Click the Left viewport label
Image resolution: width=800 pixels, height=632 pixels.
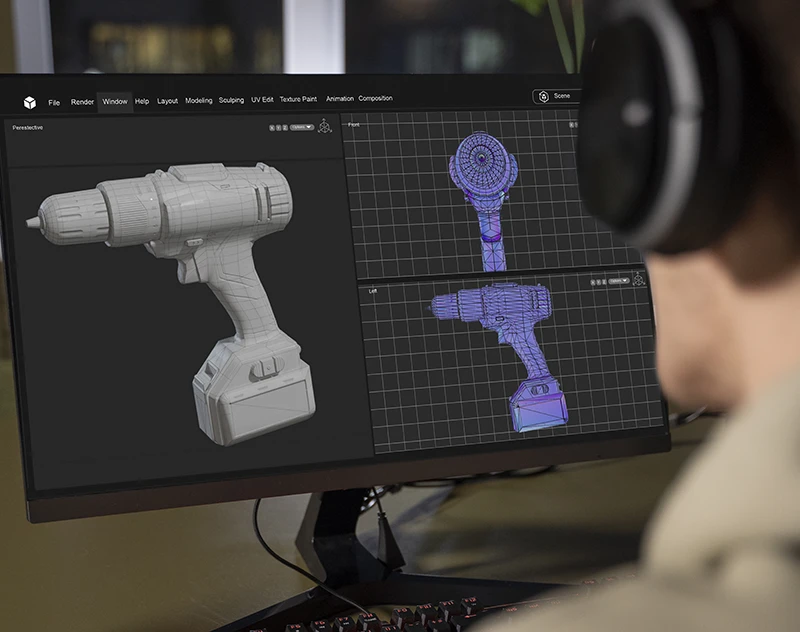373,291
